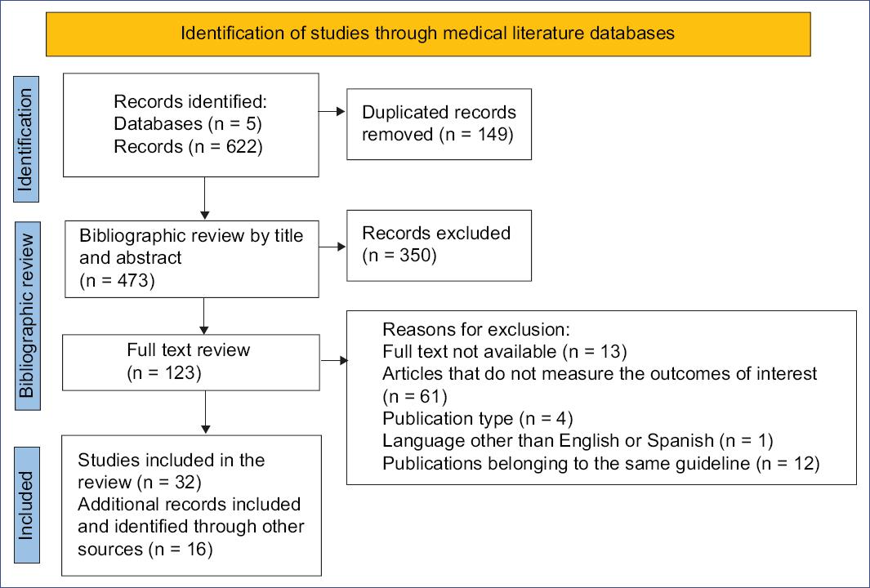The width and height of the screenshot is (870, 588).
Task: Click the arrow pointing to Records excluded box
Action: (x=332, y=245)
